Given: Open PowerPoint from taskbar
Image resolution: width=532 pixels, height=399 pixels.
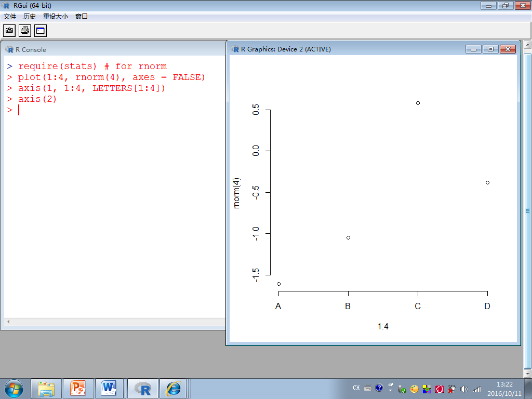Looking at the screenshot, I should [78, 389].
